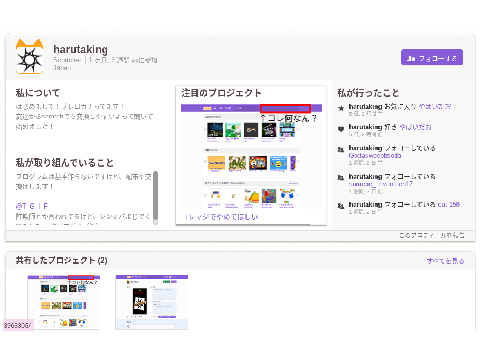Click the harutaking profile avatar

(x=29, y=57)
